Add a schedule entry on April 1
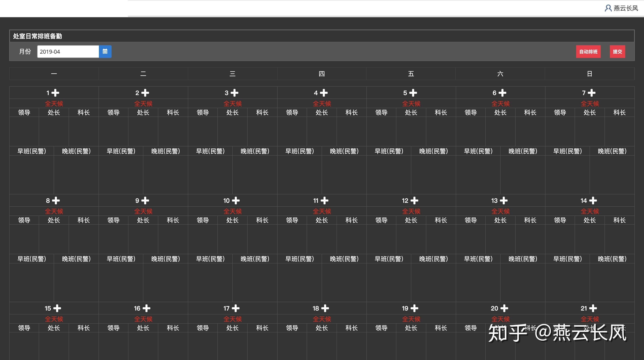This screenshot has height=360, width=644. 56,93
